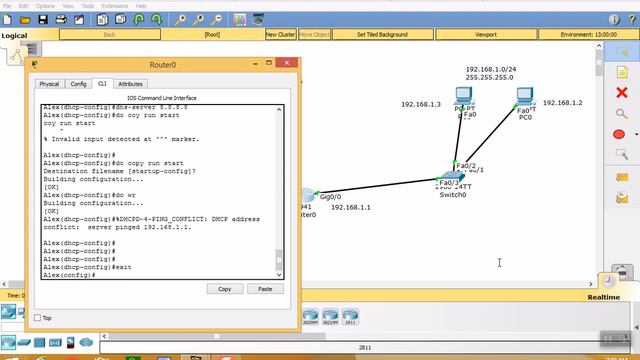Select the Add Simple PDU envelope
Image resolution: width=640 pixels, height=360 pixels.
point(622,177)
